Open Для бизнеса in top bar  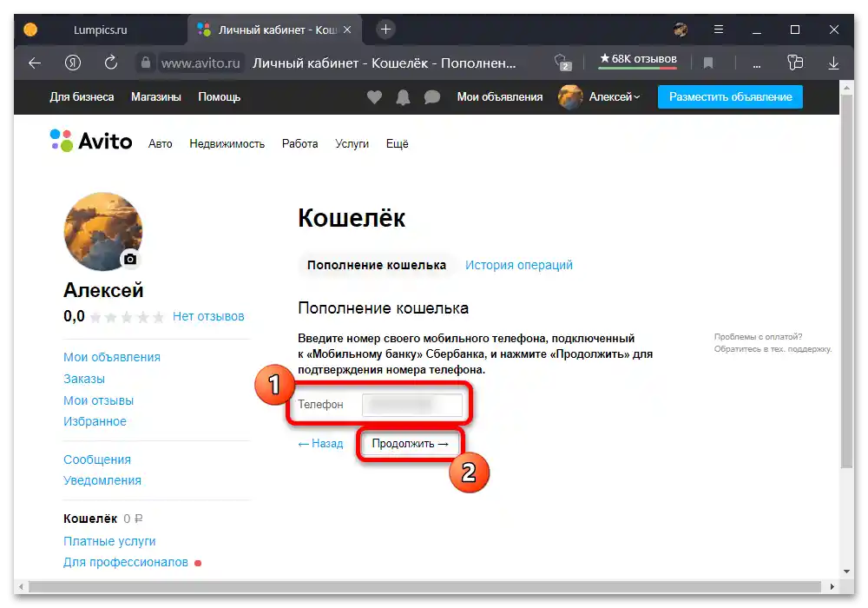click(x=82, y=97)
